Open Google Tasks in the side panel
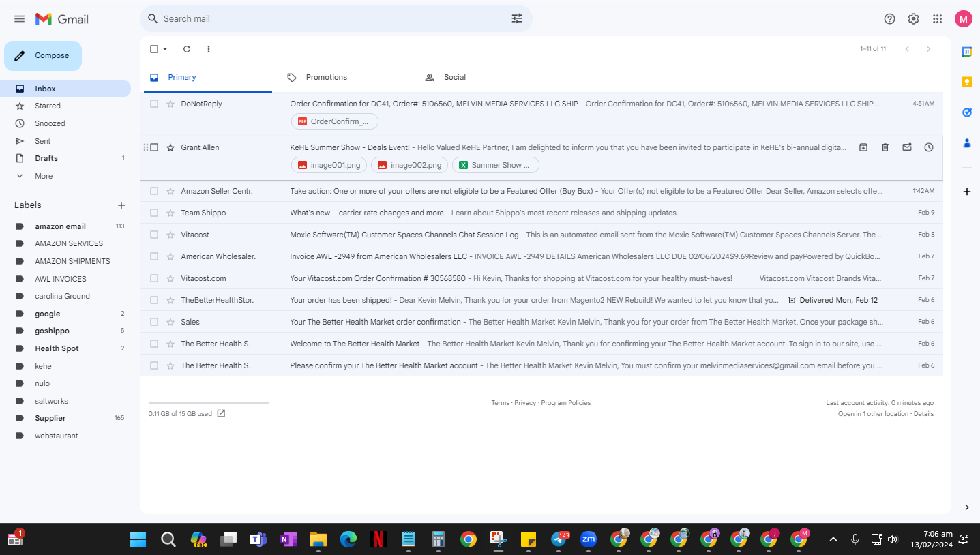 [966, 112]
